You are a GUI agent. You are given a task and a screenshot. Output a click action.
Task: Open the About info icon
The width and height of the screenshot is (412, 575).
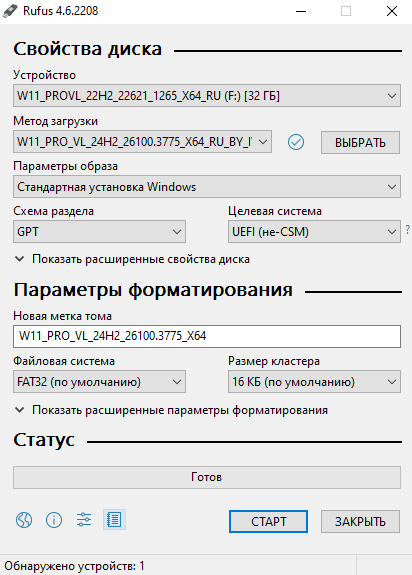tap(54, 520)
